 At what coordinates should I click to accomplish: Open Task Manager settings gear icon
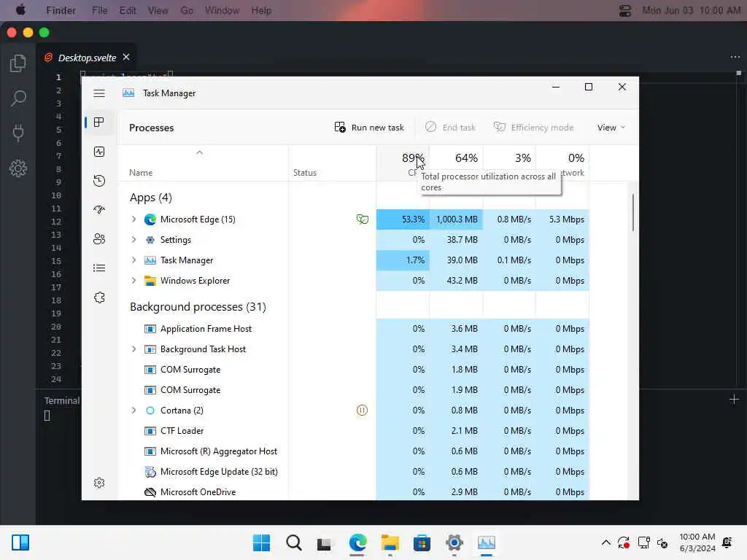click(x=99, y=483)
